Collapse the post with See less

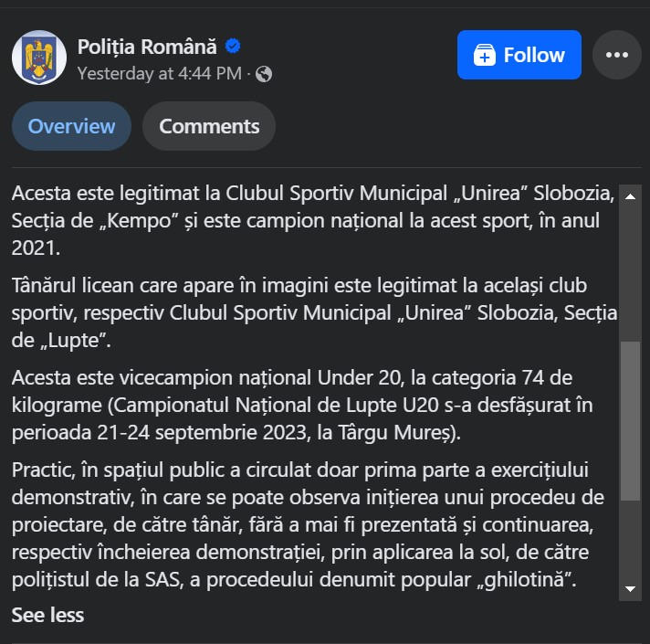click(x=47, y=615)
